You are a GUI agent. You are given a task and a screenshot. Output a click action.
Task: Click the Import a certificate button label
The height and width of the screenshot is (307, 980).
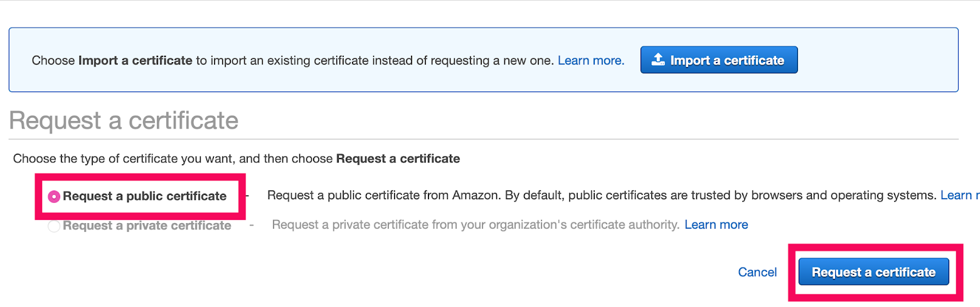coord(727,61)
